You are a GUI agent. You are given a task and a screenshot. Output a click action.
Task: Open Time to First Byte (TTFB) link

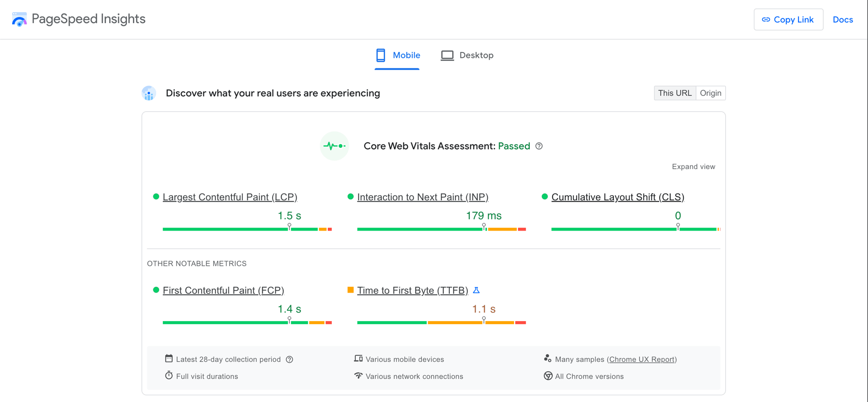(x=412, y=290)
